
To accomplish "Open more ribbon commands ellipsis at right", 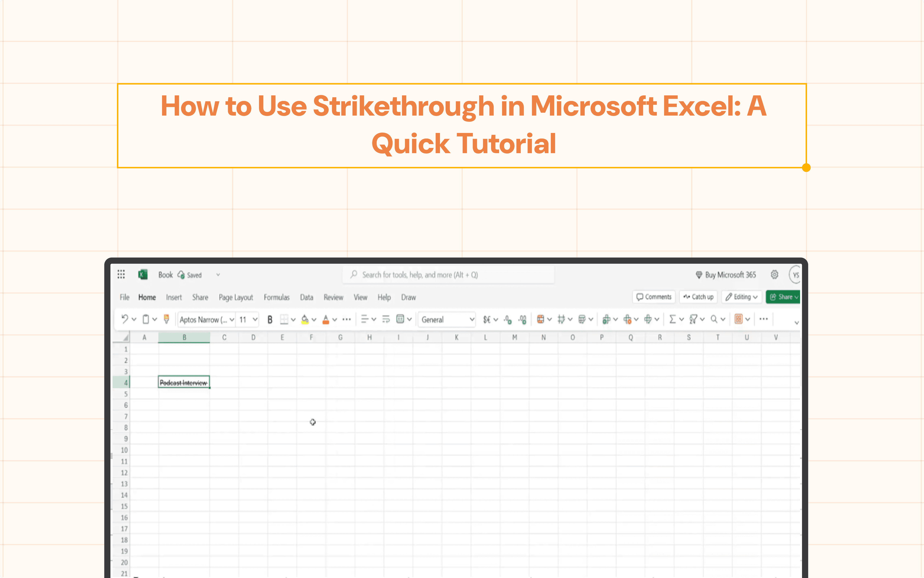I will tap(764, 319).
